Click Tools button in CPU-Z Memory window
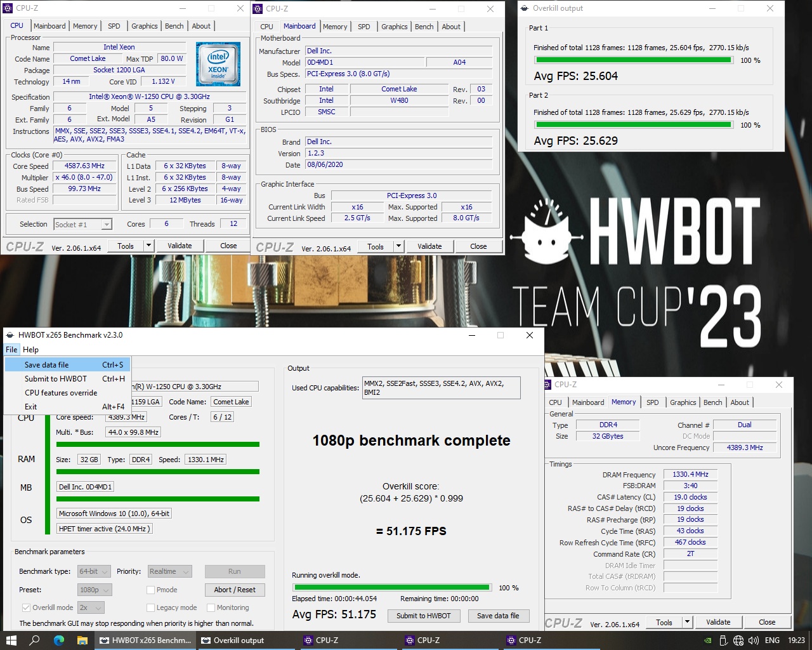 [664, 622]
